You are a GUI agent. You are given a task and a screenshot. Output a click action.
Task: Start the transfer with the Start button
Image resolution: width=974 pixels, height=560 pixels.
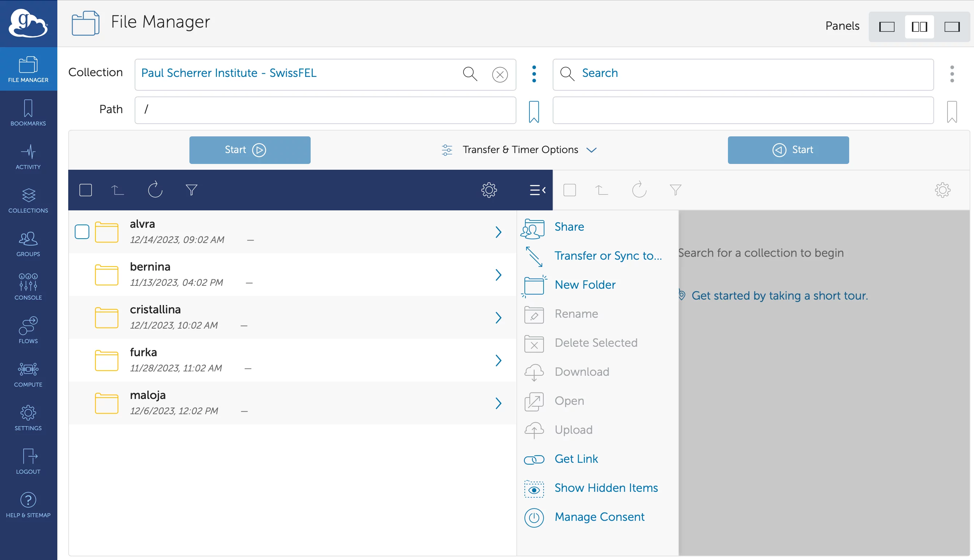249,150
